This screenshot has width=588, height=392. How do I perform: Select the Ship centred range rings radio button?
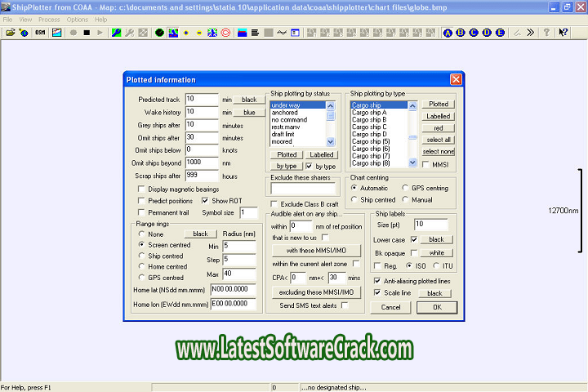click(141, 255)
